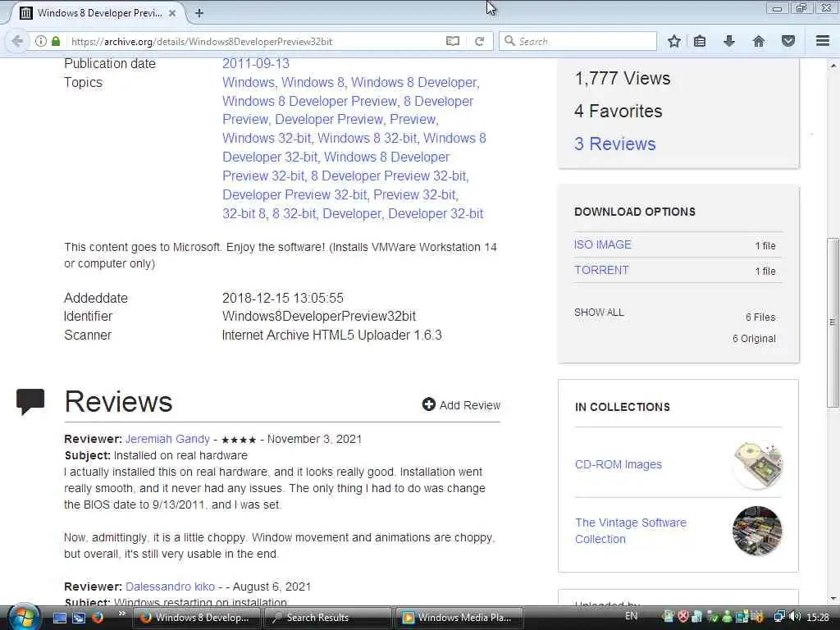Viewport: 840px width, 630px height.
Task: Click the CD-ROM Images thumbnail
Action: pyautogui.click(x=757, y=464)
